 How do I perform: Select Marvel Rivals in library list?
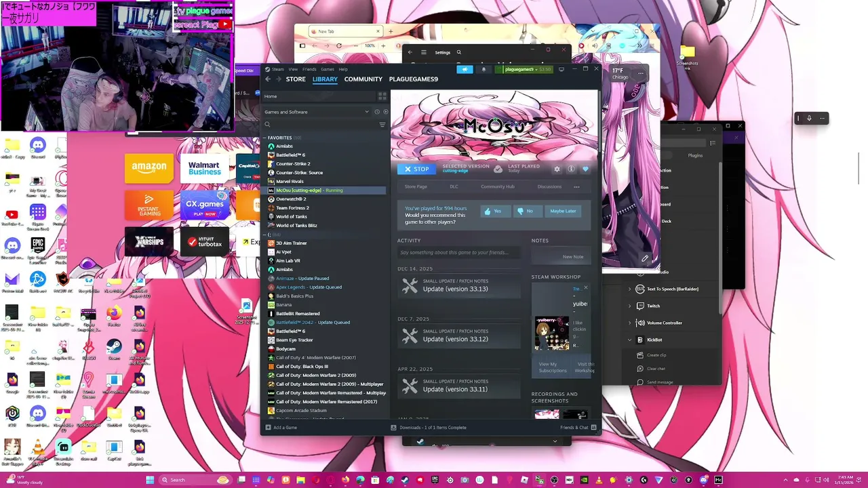click(x=290, y=182)
